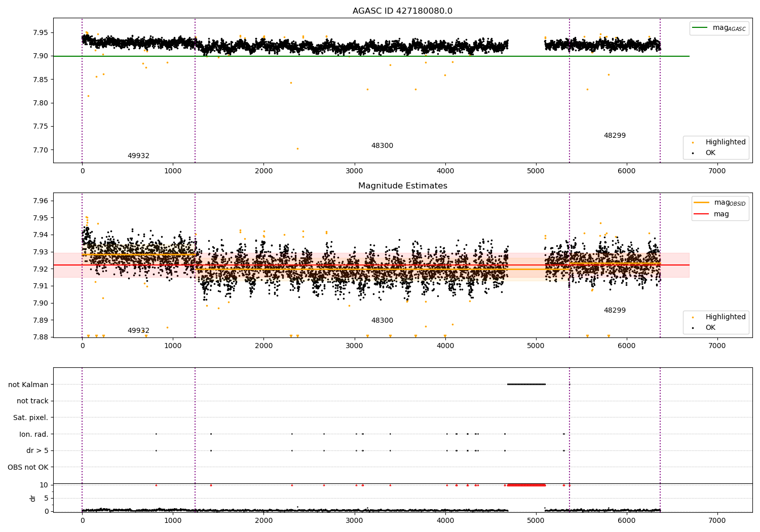
Task: Click black OK marker in Magnitude Estimates legend
Action: click(x=693, y=328)
